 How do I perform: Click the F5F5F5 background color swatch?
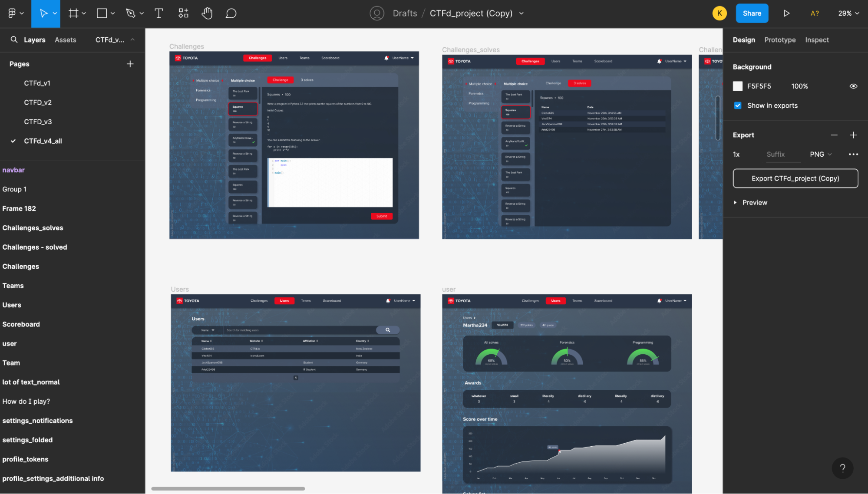737,86
